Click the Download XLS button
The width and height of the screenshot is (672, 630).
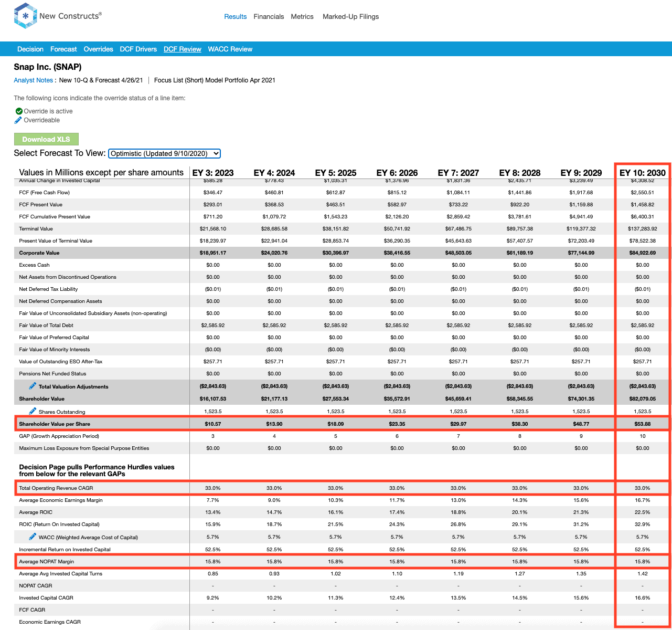[x=46, y=139]
